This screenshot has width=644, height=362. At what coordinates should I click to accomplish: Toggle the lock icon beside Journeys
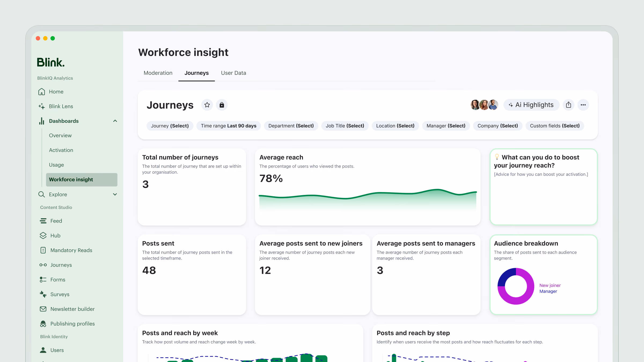(x=222, y=105)
